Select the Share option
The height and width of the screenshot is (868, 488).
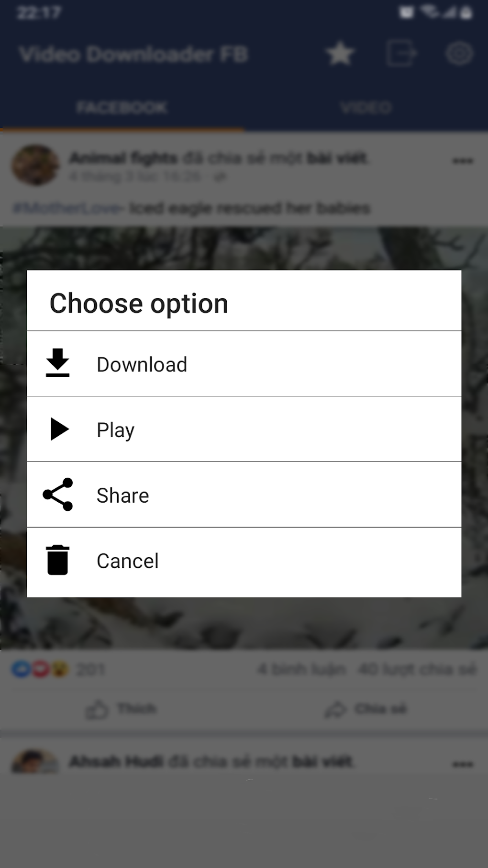pos(244,495)
